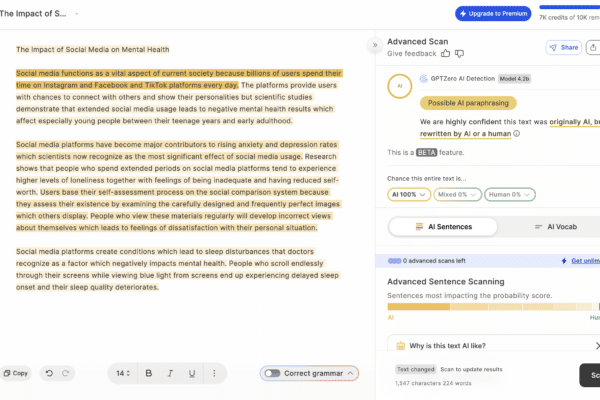
Task: Click the advanced scans counter icon
Action: tap(395, 261)
